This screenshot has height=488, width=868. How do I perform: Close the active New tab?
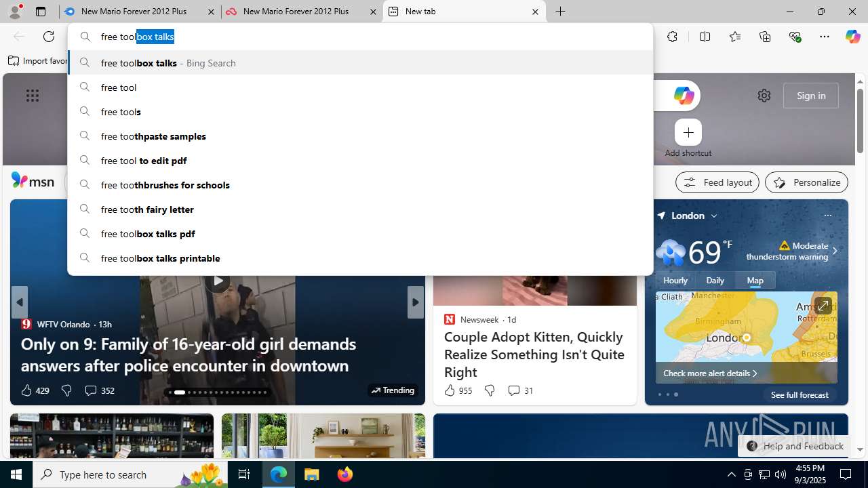(x=535, y=12)
